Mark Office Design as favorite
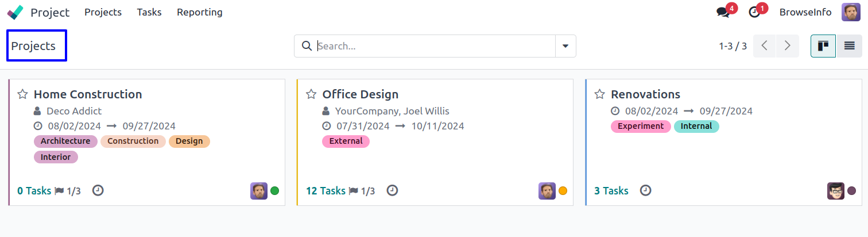The width and height of the screenshot is (868, 237). [311, 94]
